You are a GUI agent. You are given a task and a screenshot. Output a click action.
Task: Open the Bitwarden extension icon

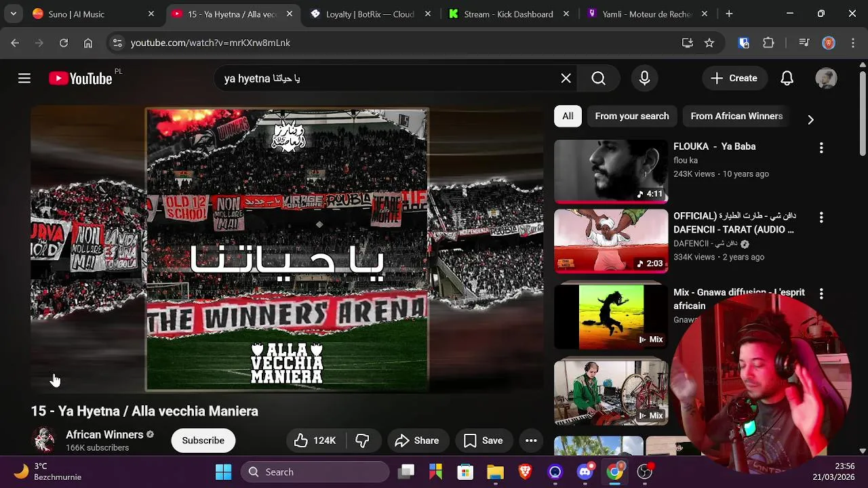[744, 43]
